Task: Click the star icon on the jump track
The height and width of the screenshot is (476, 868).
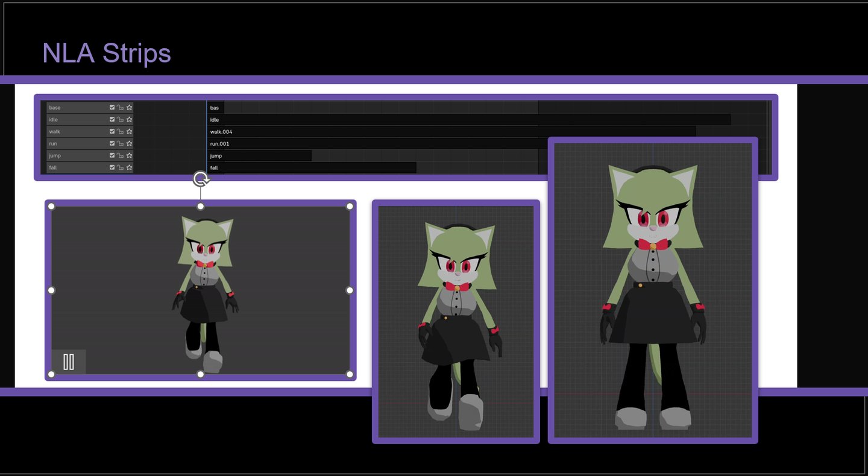Action: point(129,155)
